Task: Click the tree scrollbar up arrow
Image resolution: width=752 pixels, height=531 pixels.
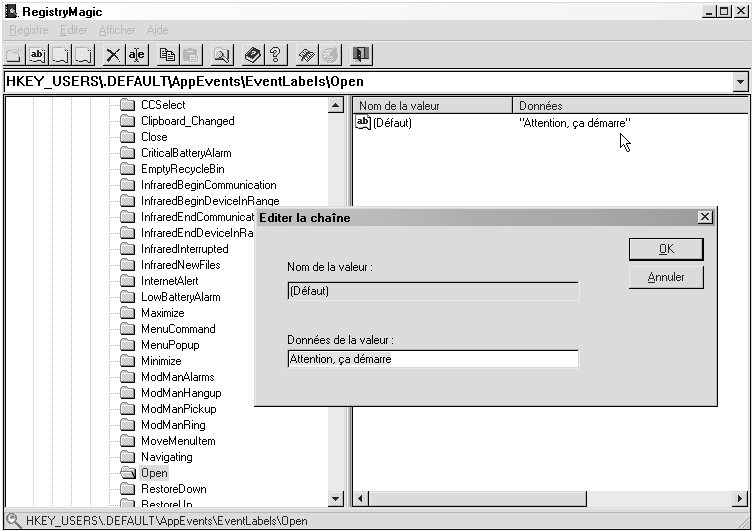Action: point(336,105)
